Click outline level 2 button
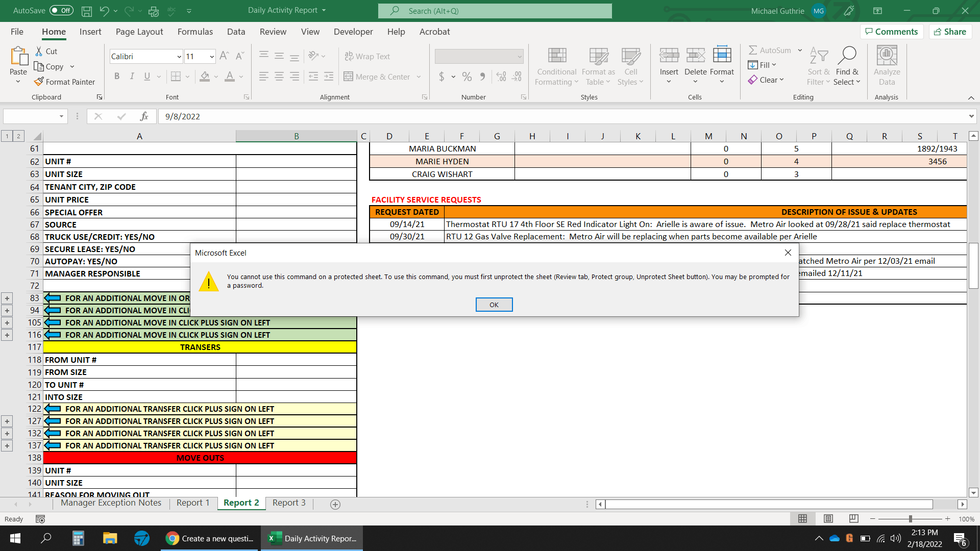 (x=18, y=136)
